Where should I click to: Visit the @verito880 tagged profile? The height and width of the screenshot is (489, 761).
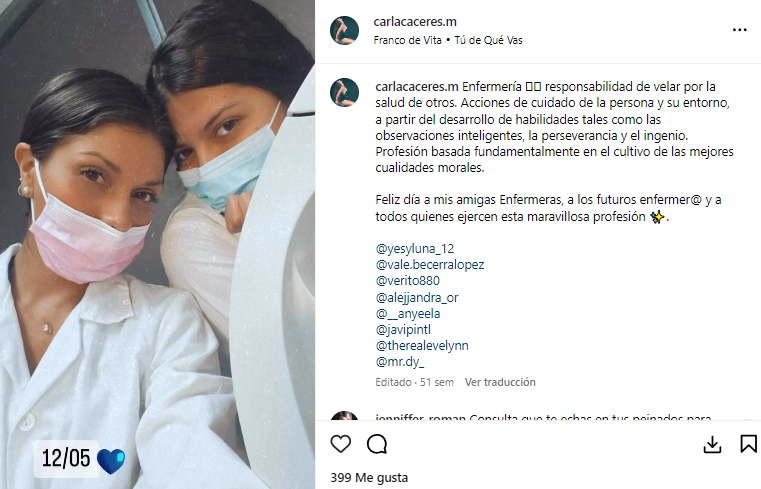click(407, 281)
